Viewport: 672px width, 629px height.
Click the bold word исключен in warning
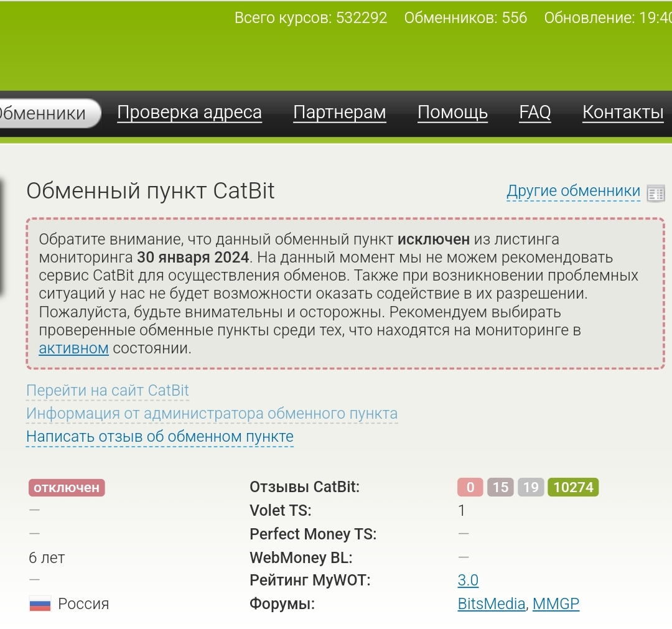click(433, 239)
